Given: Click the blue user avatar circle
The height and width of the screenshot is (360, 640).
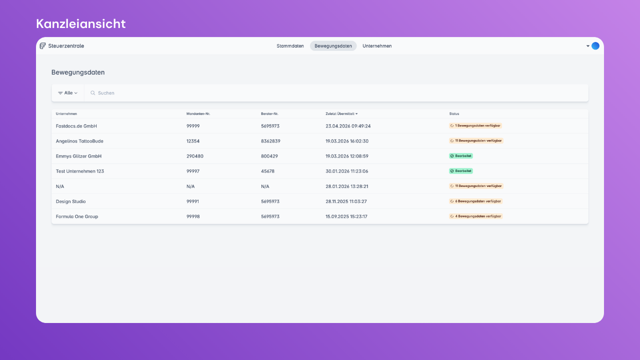Looking at the screenshot, I should pyautogui.click(x=596, y=46).
